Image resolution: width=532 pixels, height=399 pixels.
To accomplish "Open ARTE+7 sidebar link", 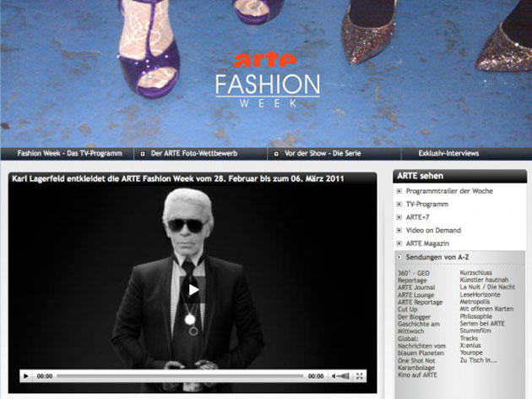I will 417,217.
